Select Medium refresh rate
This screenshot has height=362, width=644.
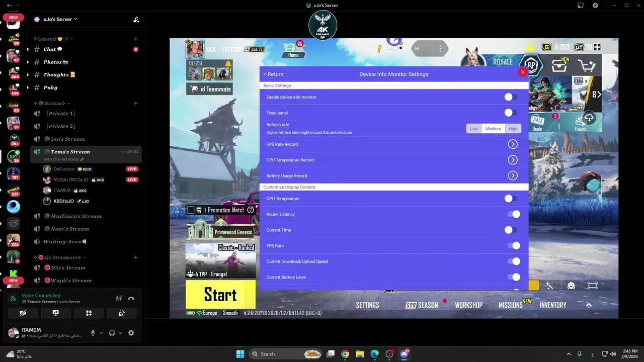[x=493, y=129]
